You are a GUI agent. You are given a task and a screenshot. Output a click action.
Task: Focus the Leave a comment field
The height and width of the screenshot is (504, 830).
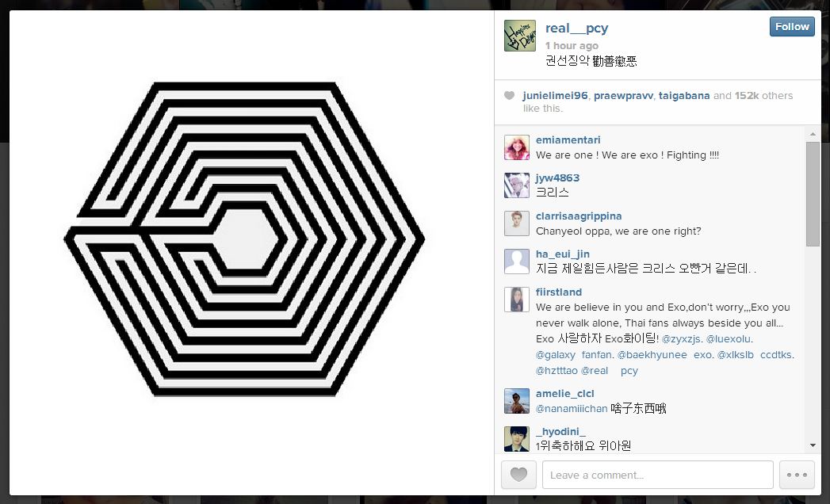[657, 475]
